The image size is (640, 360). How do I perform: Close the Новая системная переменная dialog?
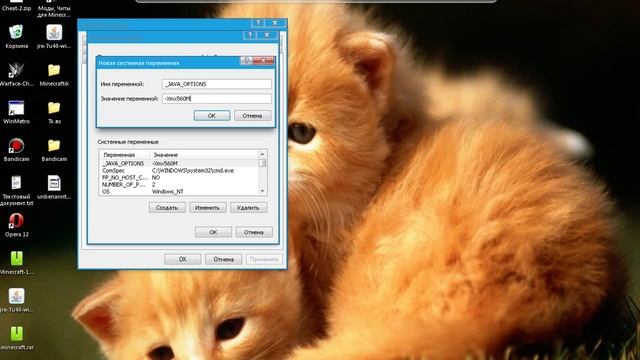point(264,61)
